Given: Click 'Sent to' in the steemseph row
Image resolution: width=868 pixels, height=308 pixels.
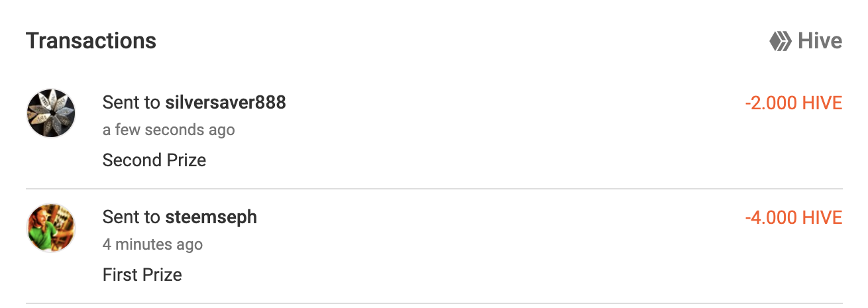Looking at the screenshot, I should 131,217.
